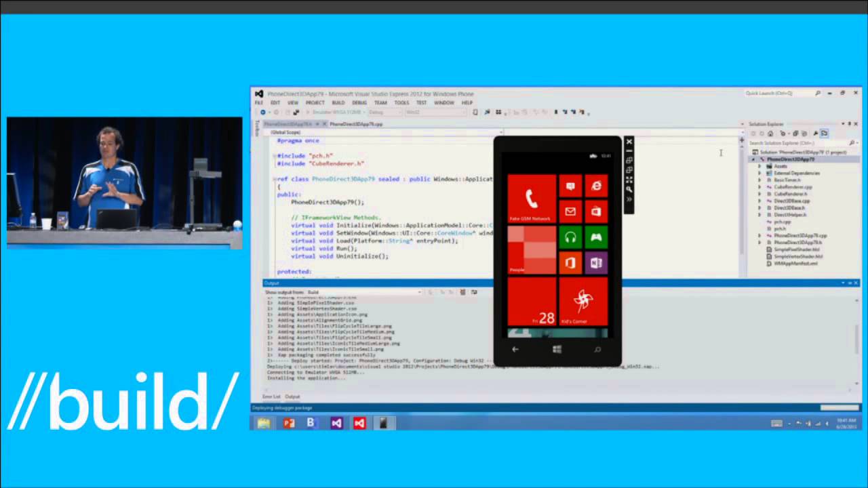
Task: Expand the External Dependencies node
Action: 759,173
